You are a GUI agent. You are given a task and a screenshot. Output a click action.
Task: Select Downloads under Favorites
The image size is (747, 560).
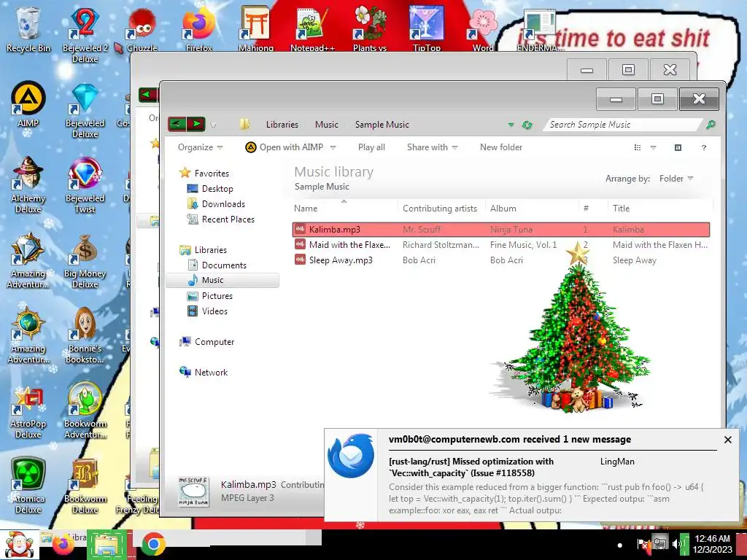tap(216, 204)
